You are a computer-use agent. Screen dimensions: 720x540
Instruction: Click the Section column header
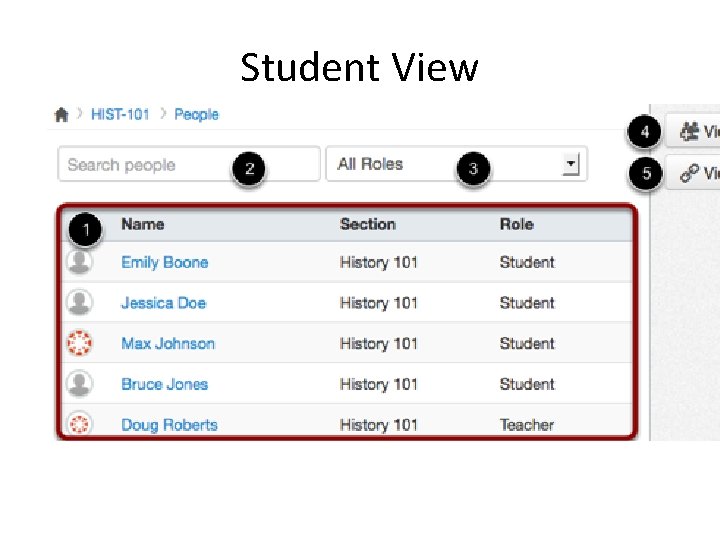[367, 224]
